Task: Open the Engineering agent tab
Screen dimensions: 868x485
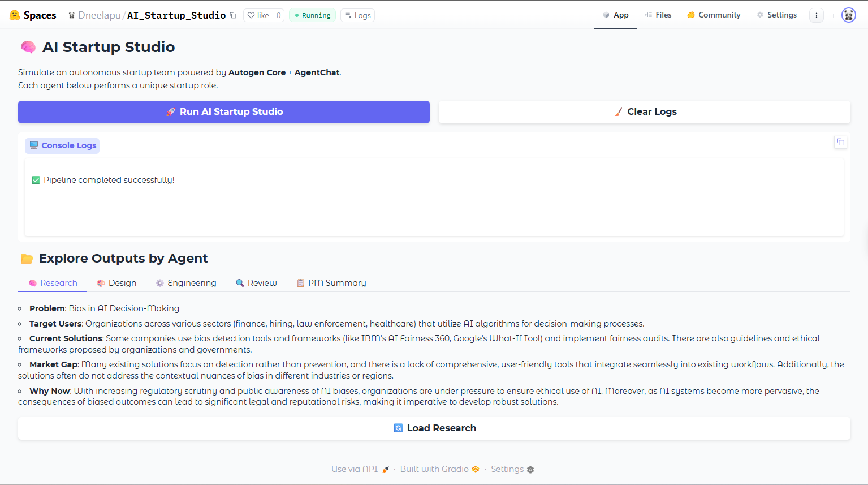Action: tap(186, 283)
